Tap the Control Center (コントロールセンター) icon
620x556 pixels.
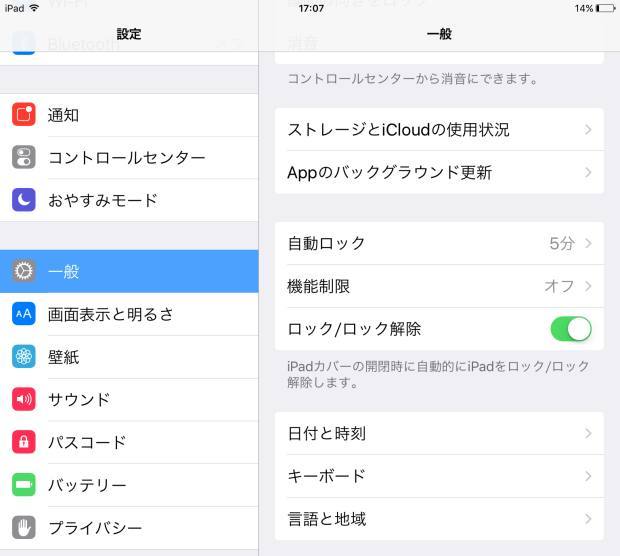point(24,158)
